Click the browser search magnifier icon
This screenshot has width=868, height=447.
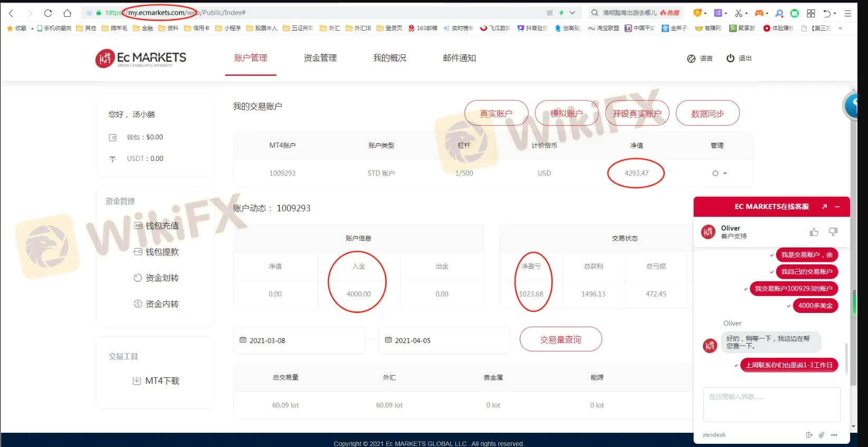point(595,13)
